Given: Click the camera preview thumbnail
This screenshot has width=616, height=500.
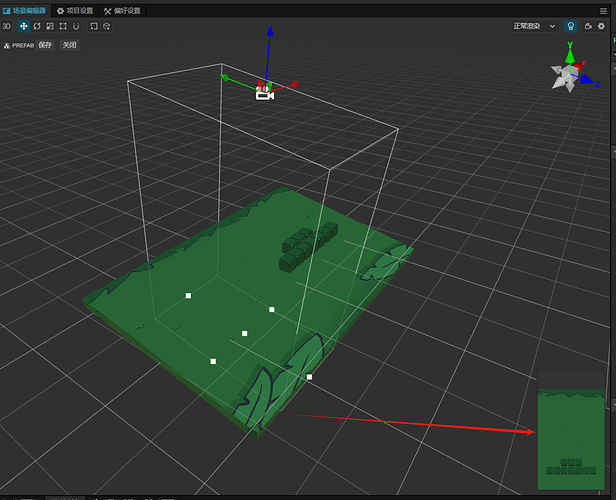Looking at the screenshot, I should [571, 430].
